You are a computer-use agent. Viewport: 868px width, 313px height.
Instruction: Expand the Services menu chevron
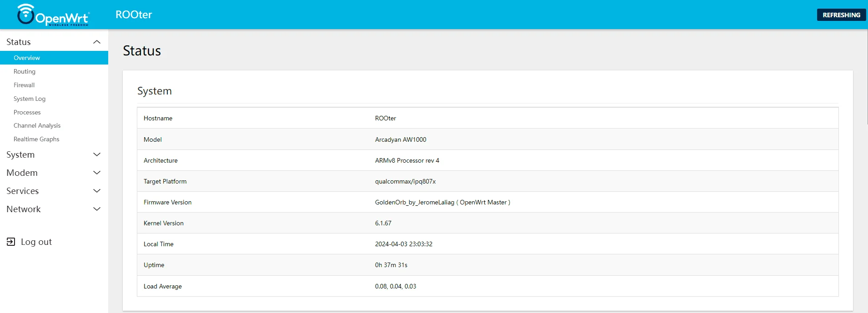point(97,191)
